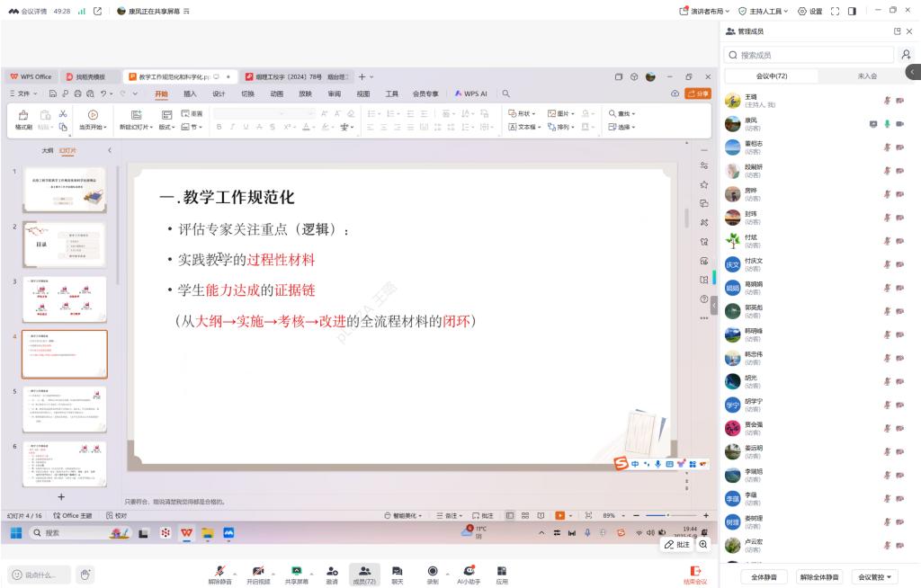Select the in-meeting (72) members tab
The width and height of the screenshot is (921, 588).
click(x=772, y=76)
